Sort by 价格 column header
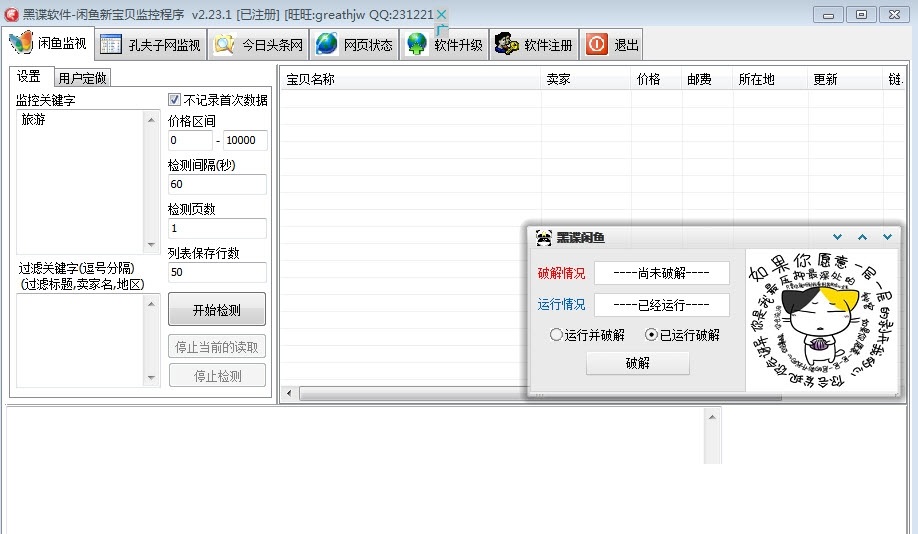This screenshot has height=534, width=918. click(x=656, y=79)
